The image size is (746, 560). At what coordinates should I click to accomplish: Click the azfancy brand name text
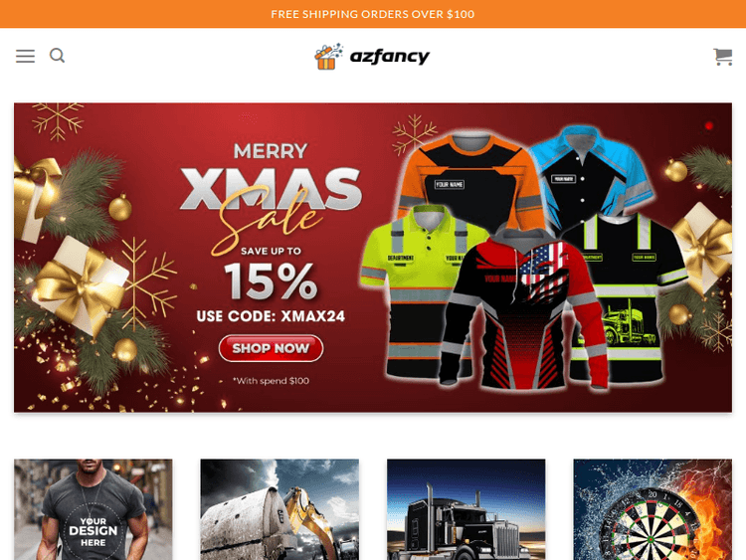pyautogui.click(x=390, y=57)
